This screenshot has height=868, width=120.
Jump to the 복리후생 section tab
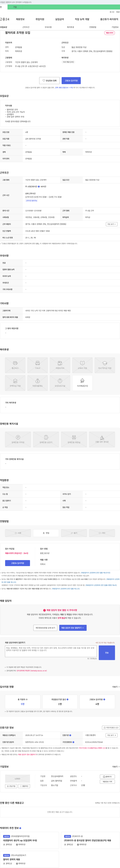(x=70, y=27)
